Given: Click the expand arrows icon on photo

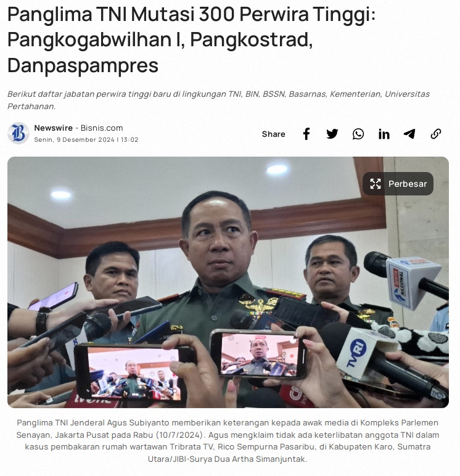Looking at the screenshot, I should click(x=376, y=184).
